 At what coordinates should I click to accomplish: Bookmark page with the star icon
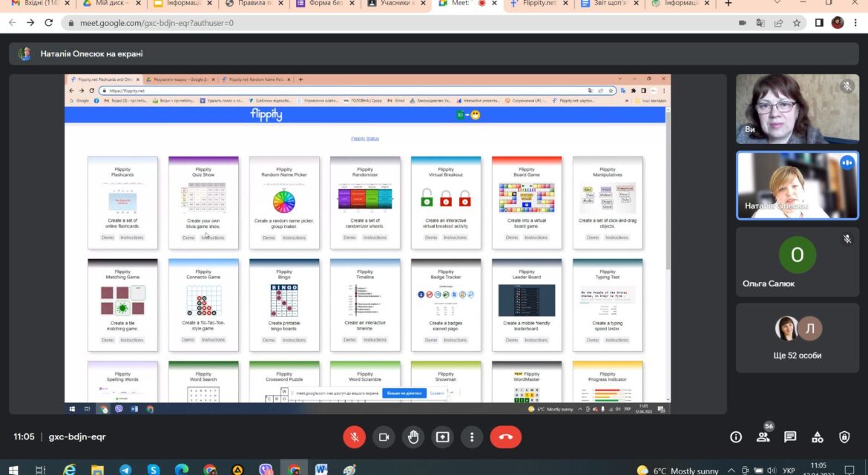[x=797, y=23]
